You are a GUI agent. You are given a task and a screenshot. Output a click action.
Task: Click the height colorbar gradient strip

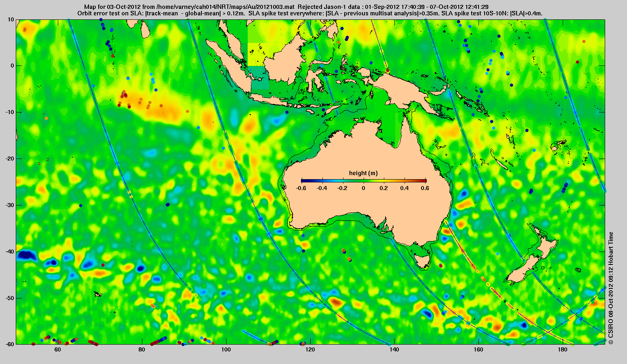[x=364, y=181]
